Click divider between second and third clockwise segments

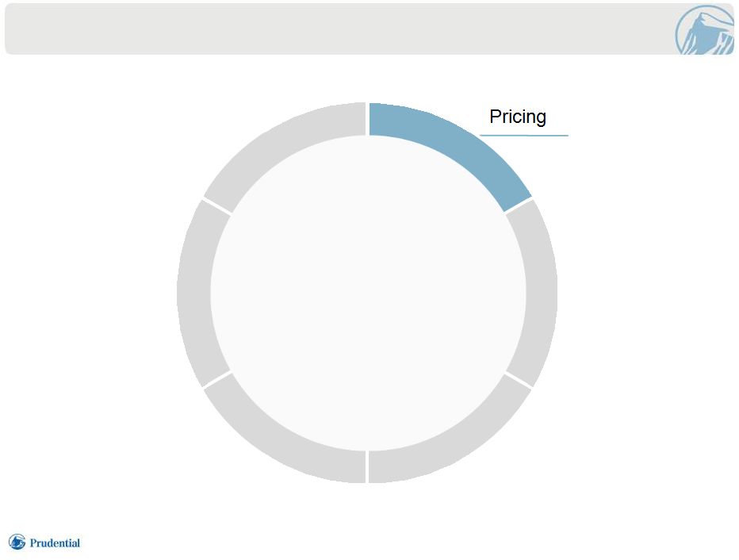pos(367,466)
